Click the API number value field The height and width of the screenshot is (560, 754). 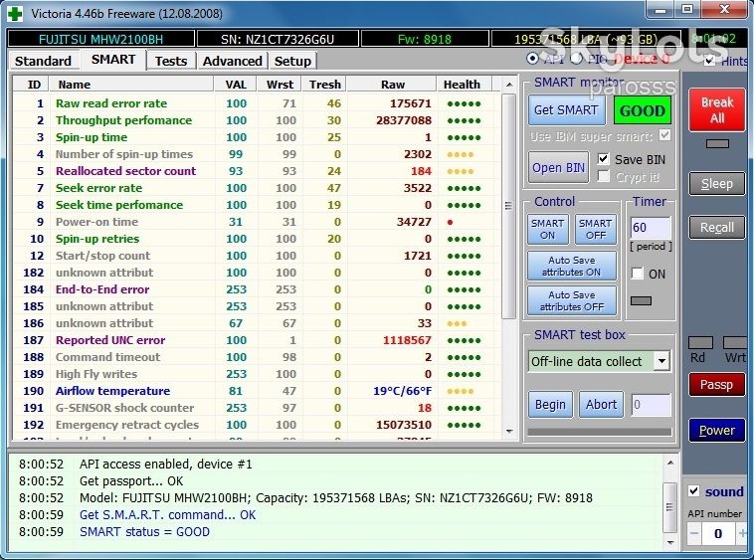click(x=718, y=533)
